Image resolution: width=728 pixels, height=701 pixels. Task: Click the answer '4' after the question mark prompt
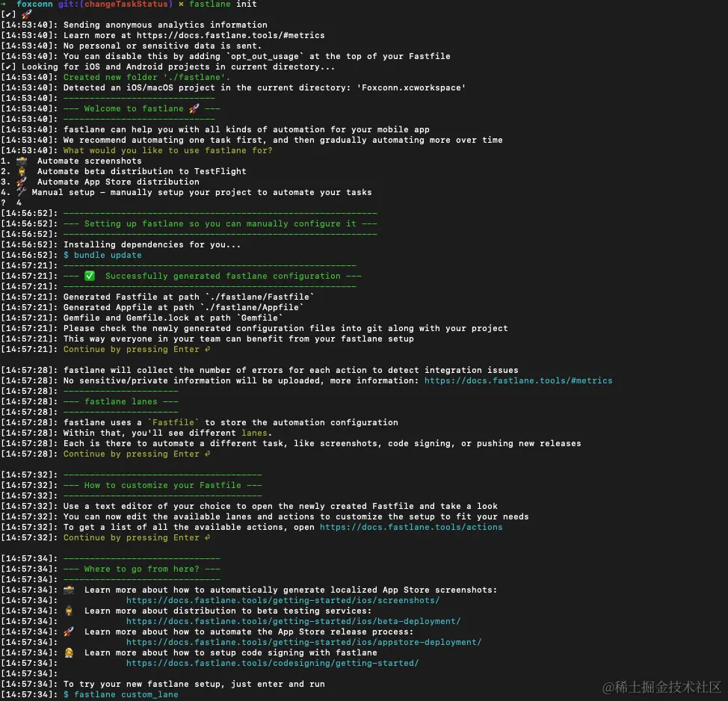pyautogui.click(x=19, y=203)
